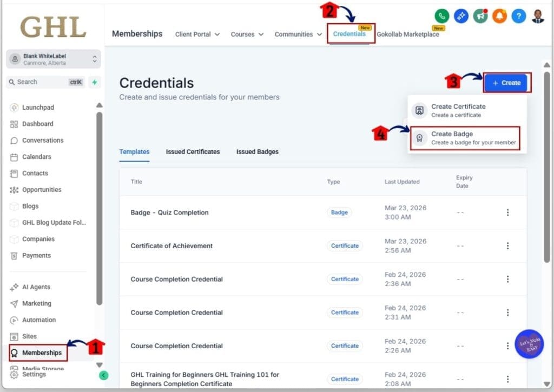Open announcements via the megaphone icon
Screen dimensions: 554x392
point(480,16)
